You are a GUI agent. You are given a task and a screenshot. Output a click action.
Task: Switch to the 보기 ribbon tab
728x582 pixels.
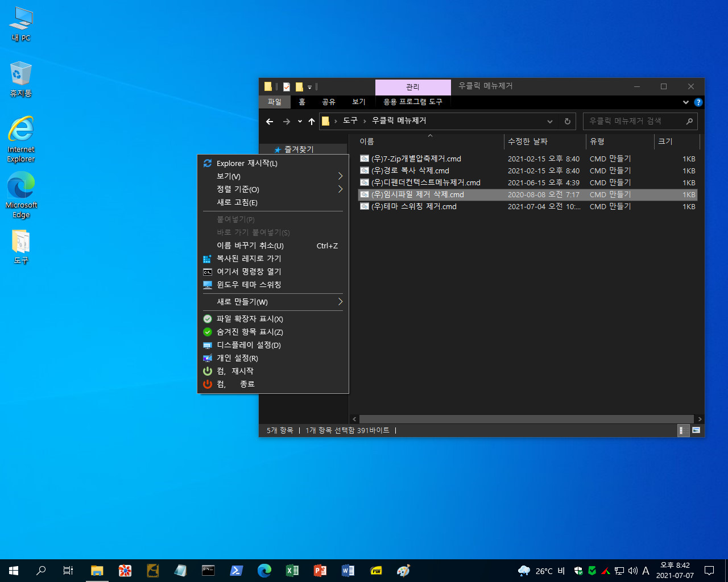point(359,102)
